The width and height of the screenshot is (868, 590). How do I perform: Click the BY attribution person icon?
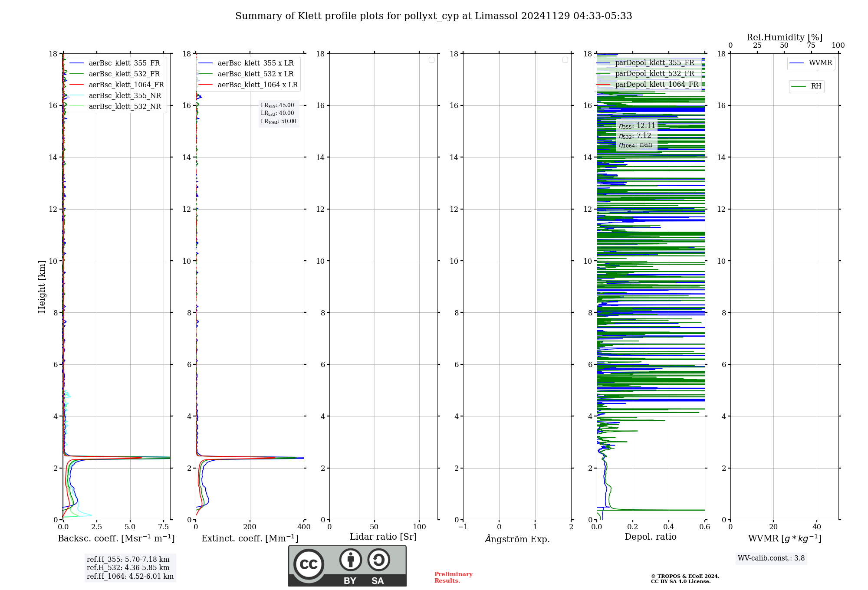[x=351, y=560]
